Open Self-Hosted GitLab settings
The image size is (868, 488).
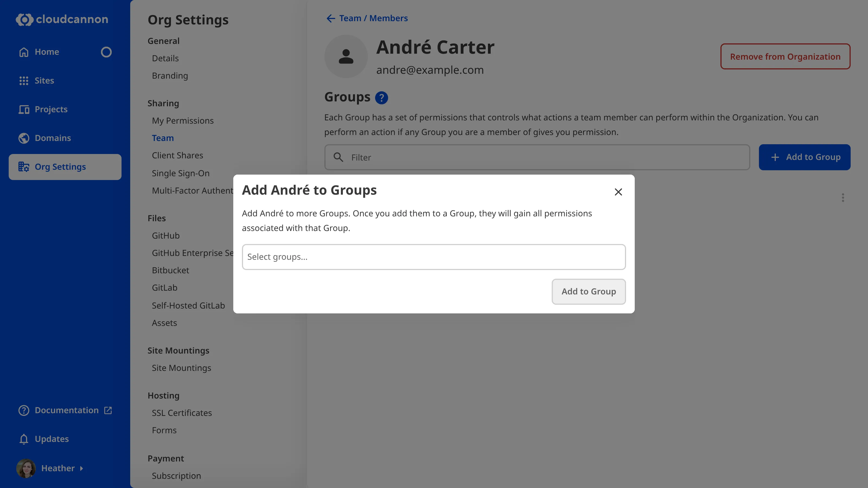(x=188, y=306)
